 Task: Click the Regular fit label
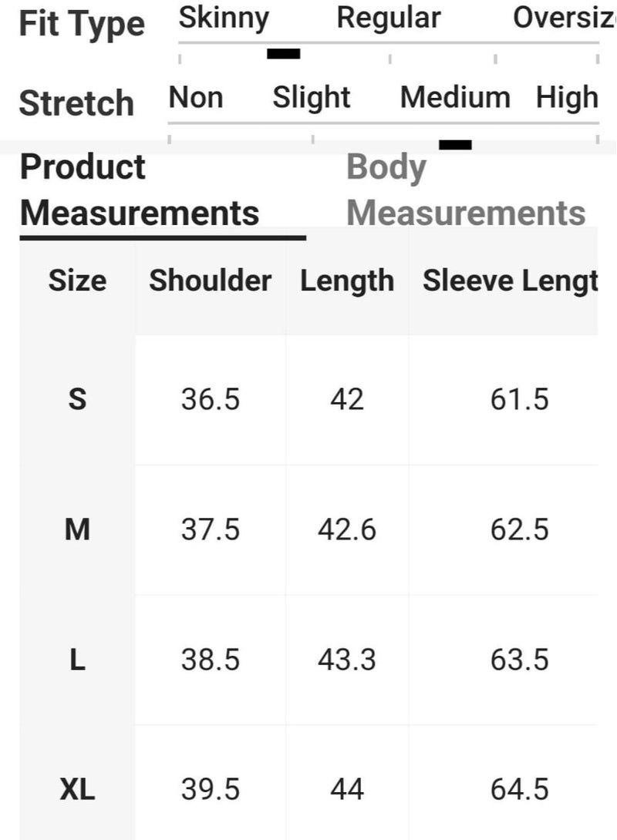(389, 18)
